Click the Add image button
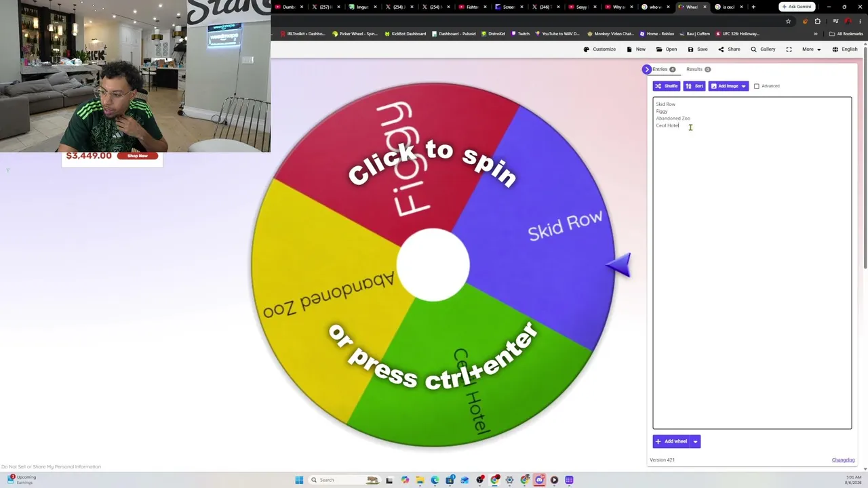 click(724, 86)
